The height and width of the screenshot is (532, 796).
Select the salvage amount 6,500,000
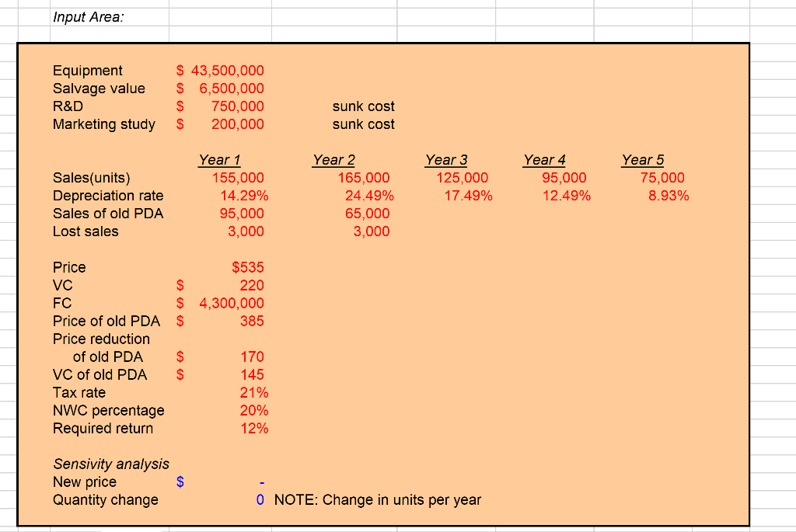click(232, 89)
